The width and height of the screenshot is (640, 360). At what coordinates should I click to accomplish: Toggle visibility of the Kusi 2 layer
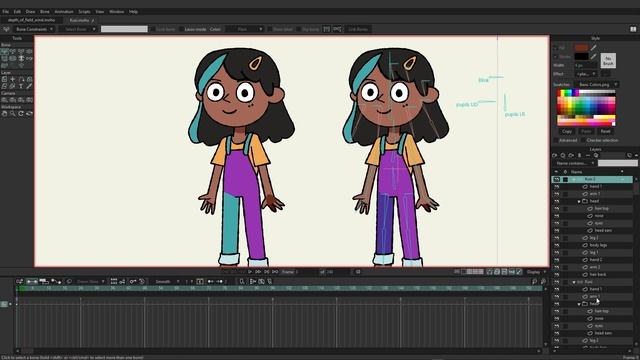click(556, 179)
